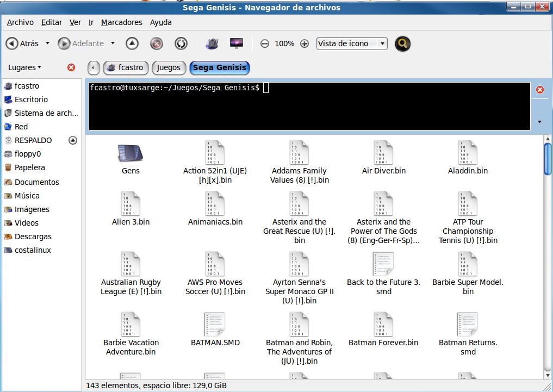This screenshot has height=392, width=553.
Task: Close the embedded terminal pane
Action: [540, 90]
